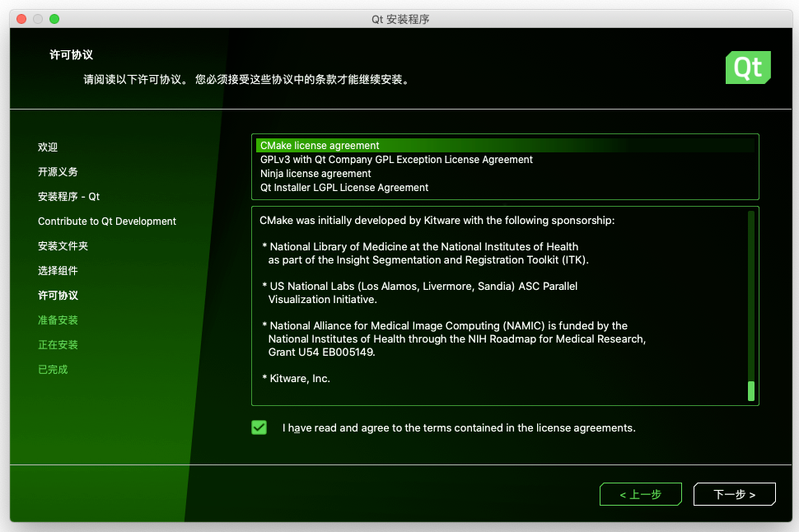Click the 上一步 back button
Screen dimensions: 799x532
(641, 494)
